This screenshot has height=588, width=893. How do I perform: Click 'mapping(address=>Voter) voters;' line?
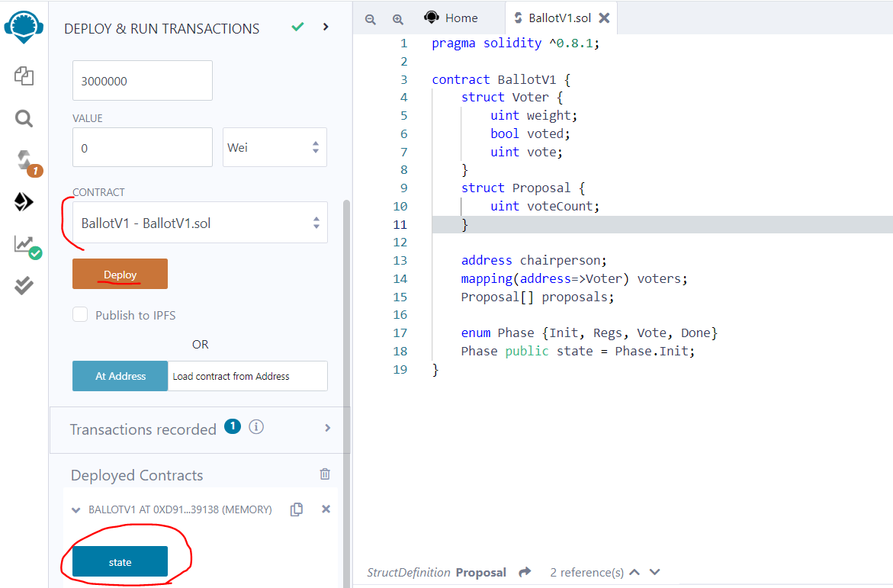click(x=574, y=278)
